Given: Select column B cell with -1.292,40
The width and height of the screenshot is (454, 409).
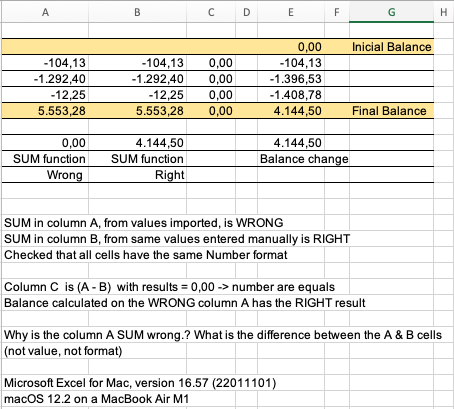Looking at the screenshot, I should [137, 79].
